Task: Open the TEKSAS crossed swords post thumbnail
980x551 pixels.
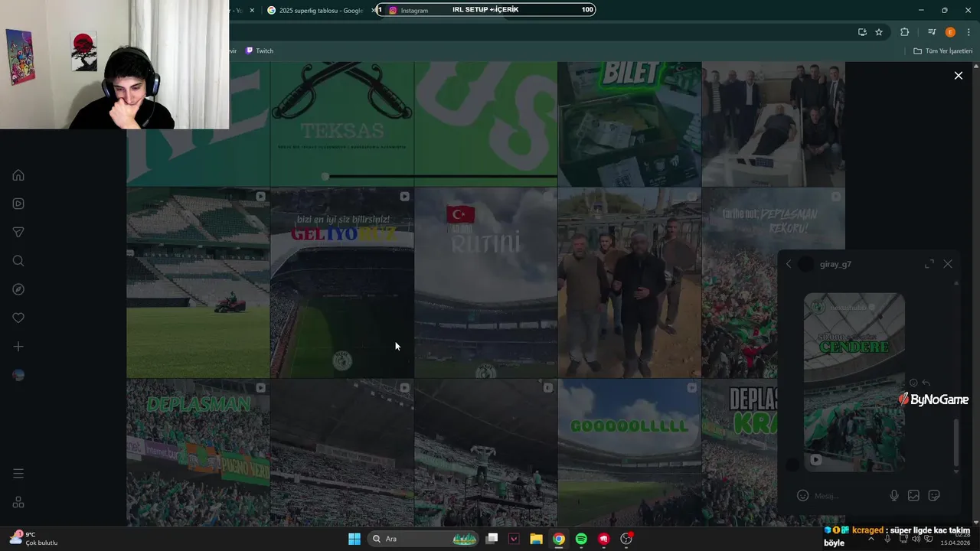Action: pyautogui.click(x=342, y=124)
